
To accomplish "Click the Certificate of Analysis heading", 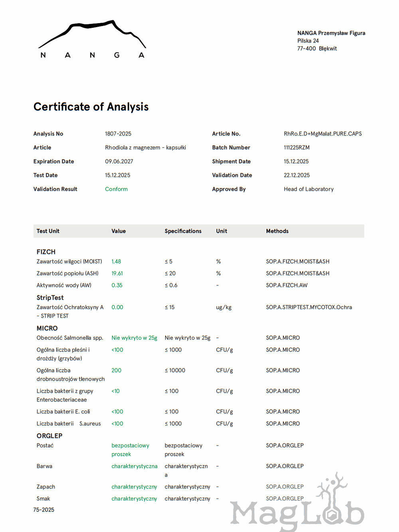I will [91, 107].
